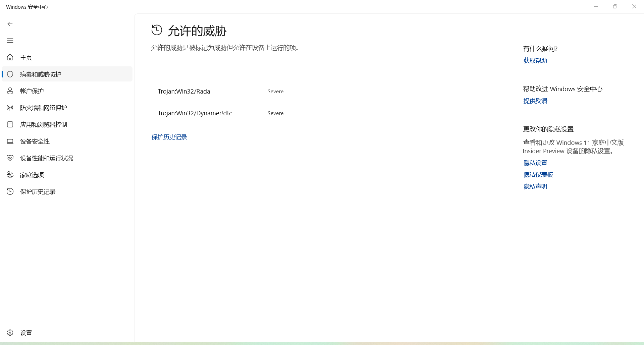Click the 提供反馈 link

pos(535,101)
